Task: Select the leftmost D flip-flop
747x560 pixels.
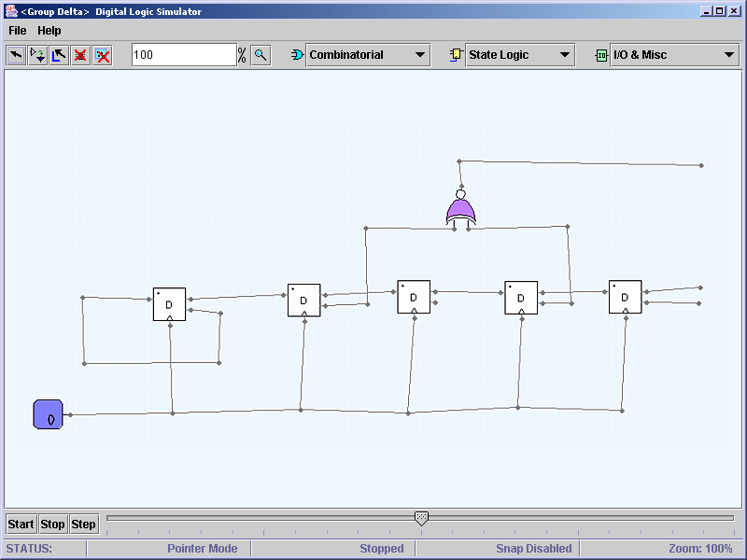Action: point(169,304)
